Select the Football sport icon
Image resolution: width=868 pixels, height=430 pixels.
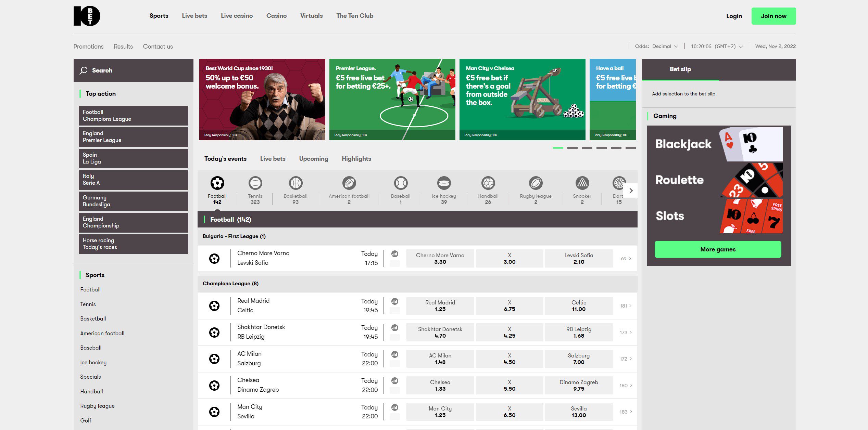point(217,183)
